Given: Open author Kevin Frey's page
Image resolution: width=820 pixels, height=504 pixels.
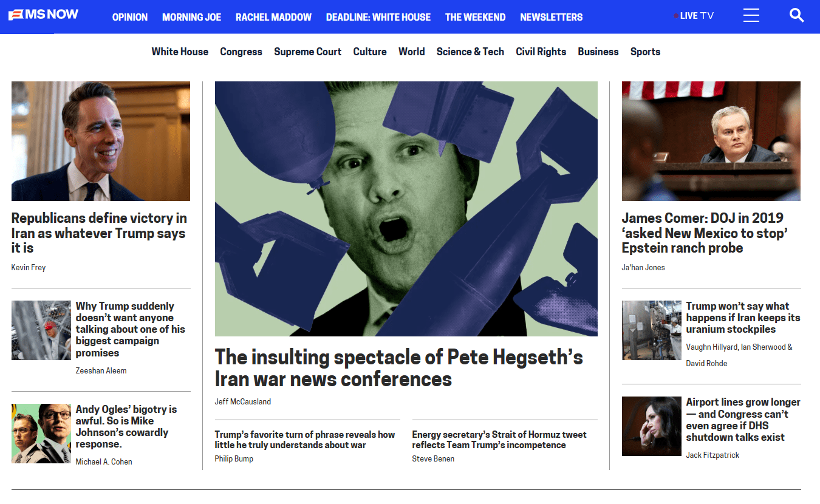Looking at the screenshot, I should [x=29, y=267].
